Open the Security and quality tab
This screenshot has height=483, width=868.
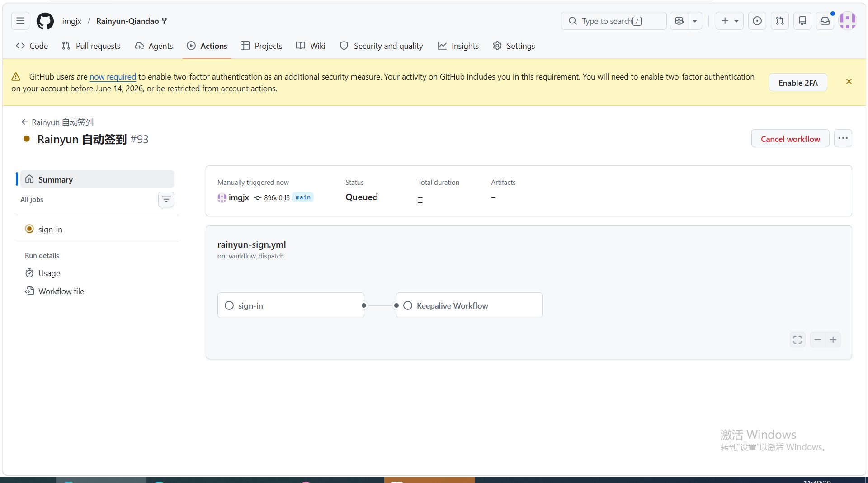point(382,46)
